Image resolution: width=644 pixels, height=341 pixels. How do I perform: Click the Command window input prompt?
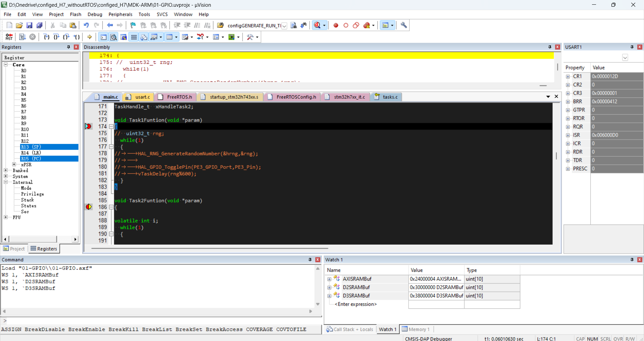[161, 321]
